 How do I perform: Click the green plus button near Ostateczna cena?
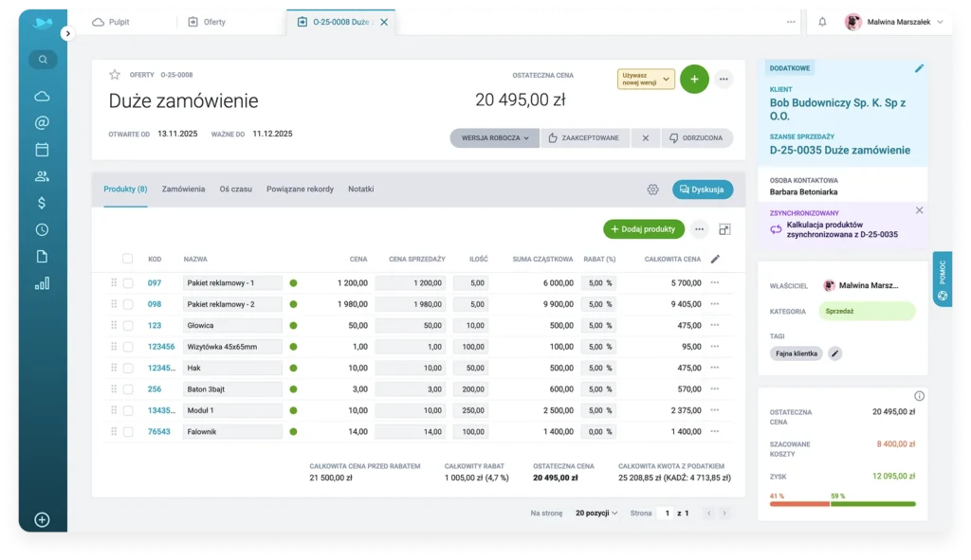pyautogui.click(x=694, y=79)
